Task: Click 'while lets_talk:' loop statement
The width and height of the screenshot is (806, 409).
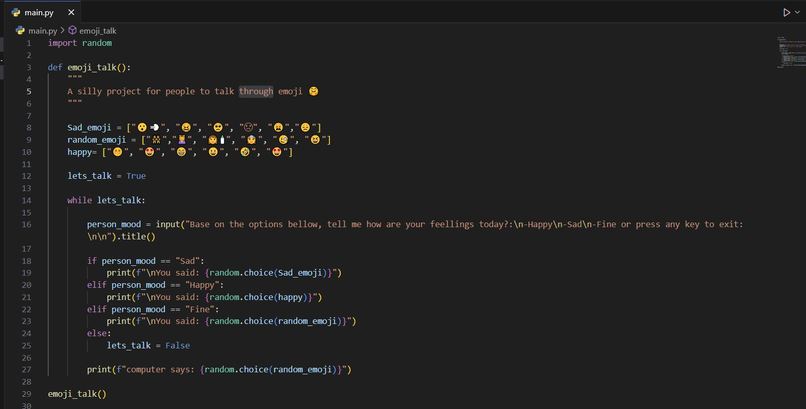Action: tap(106, 200)
